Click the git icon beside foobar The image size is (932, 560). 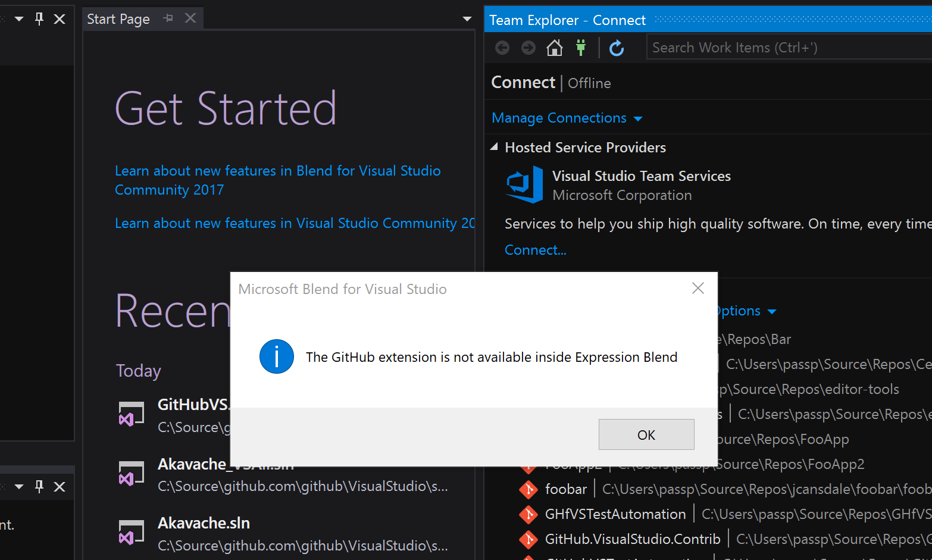click(528, 489)
